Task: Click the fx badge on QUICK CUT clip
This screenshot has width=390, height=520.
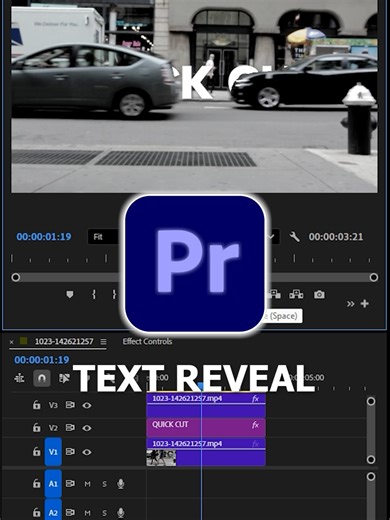Action: [x=255, y=425]
